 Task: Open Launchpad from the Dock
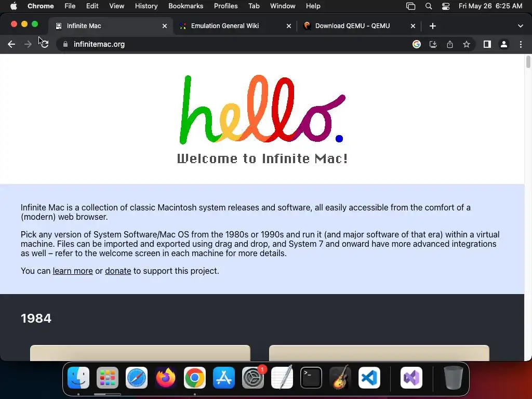[x=108, y=378]
